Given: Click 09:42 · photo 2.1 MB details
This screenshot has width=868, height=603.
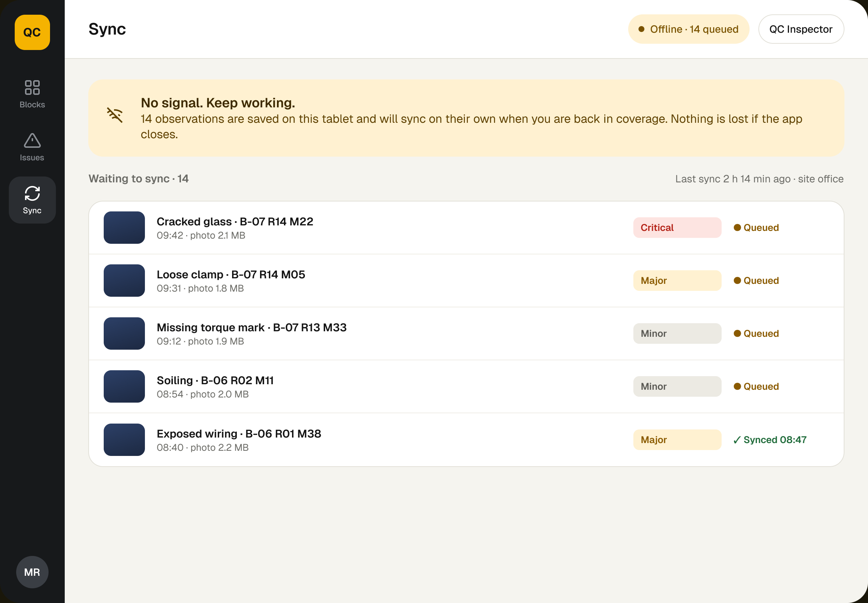Looking at the screenshot, I should (201, 235).
